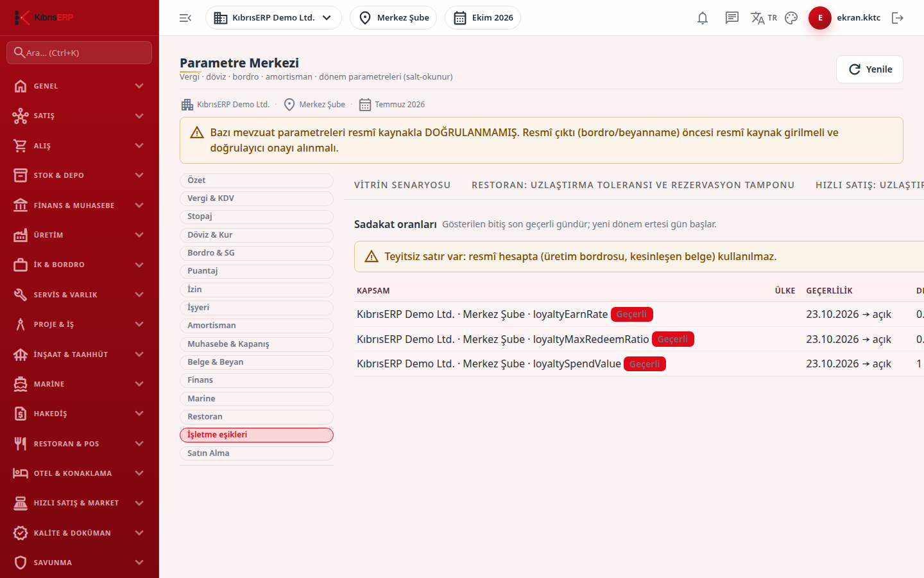Open the Genel home icon in sidebar
The width and height of the screenshot is (924, 578).
(x=21, y=86)
